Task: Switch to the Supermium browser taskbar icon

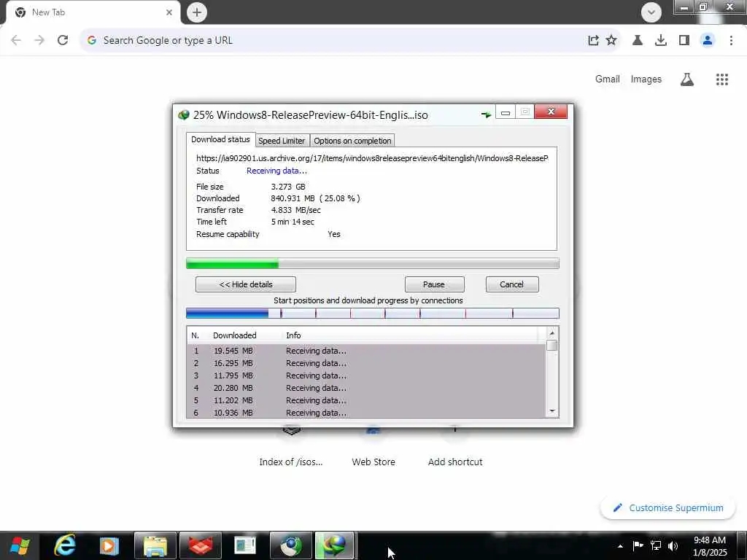Action: tap(290, 545)
